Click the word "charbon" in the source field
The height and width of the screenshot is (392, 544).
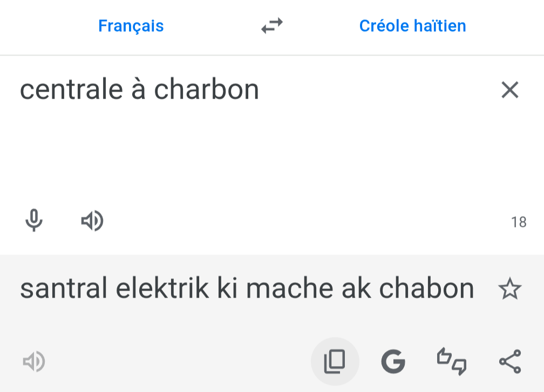click(206, 90)
